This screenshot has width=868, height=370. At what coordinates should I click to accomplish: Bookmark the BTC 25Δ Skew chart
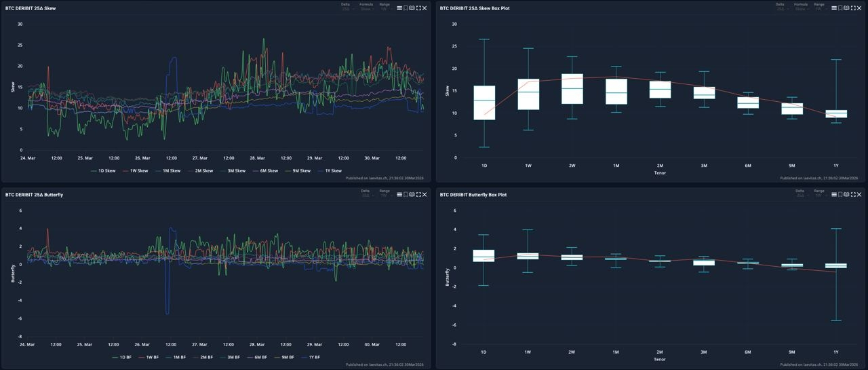tap(406, 8)
